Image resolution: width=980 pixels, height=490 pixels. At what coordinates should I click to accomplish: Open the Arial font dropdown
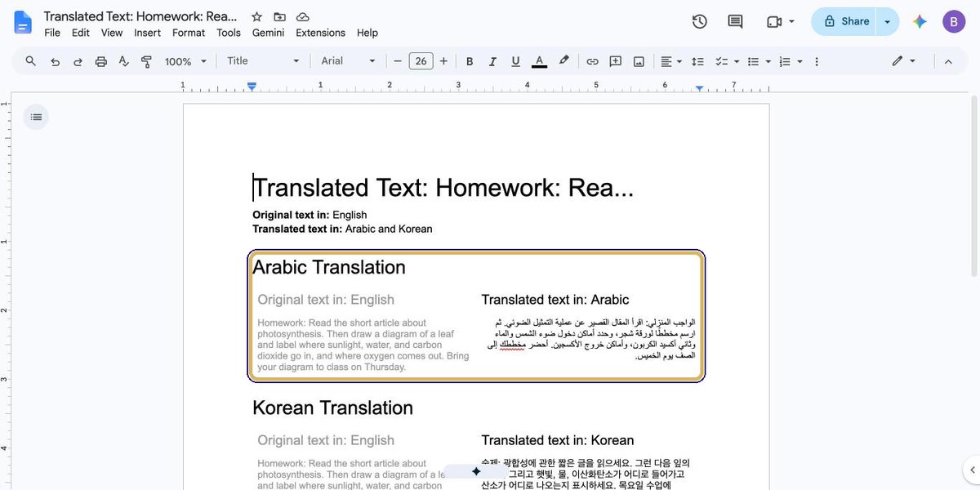pos(348,61)
